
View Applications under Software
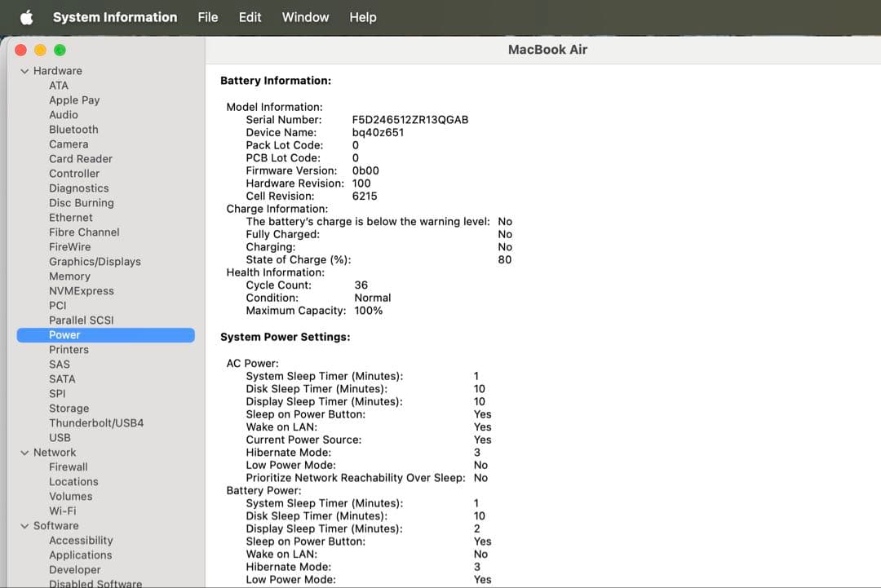tap(80, 555)
